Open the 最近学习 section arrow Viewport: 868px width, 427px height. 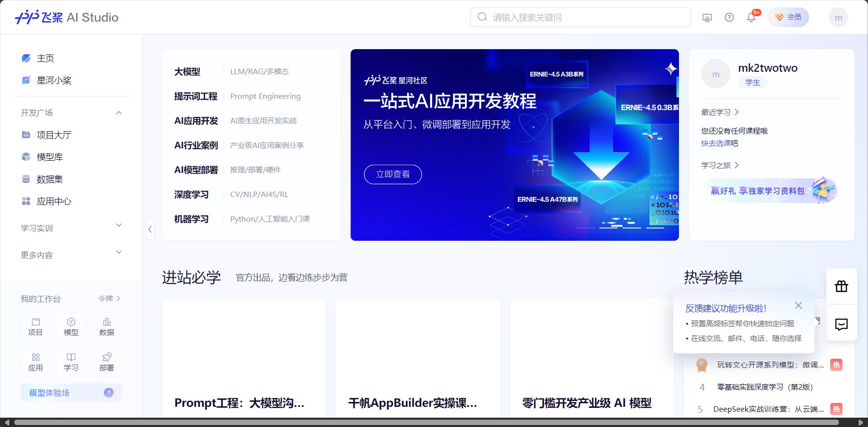click(736, 112)
